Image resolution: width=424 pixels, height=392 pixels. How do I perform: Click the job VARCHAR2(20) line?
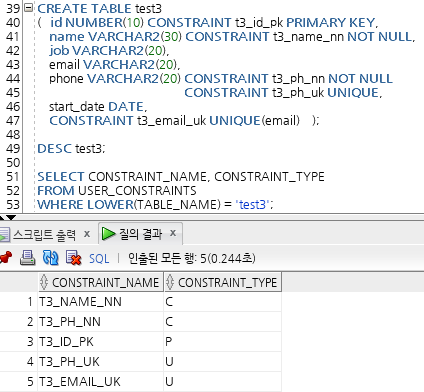tap(109, 51)
